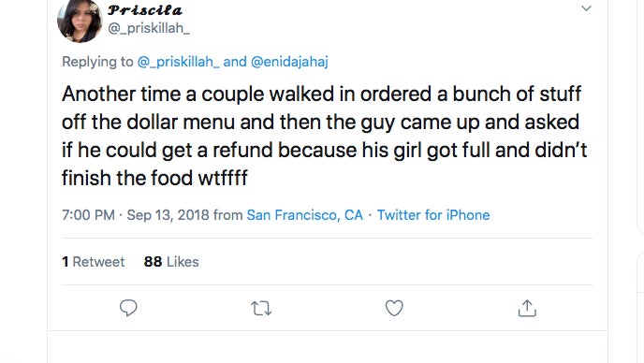The image size is (644, 363).
Task: Open the Twitter for iPhone source link
Action: coord(433,215)
